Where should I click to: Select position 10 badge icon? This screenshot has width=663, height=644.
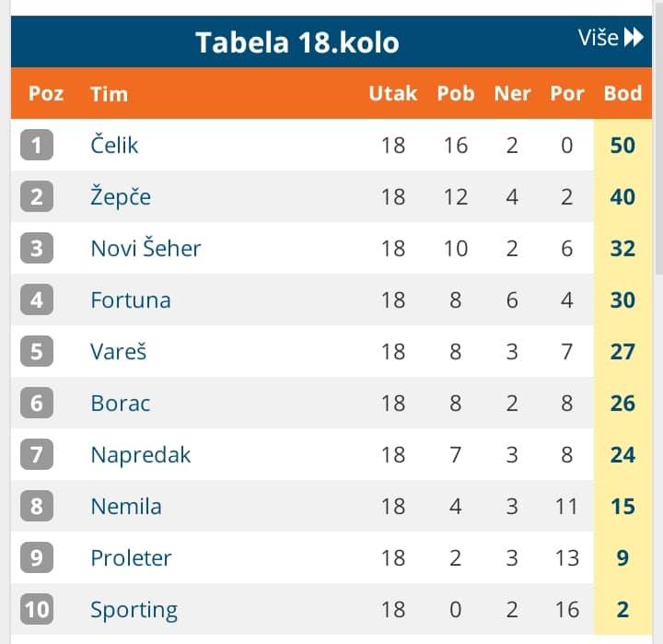pos(37,609)
